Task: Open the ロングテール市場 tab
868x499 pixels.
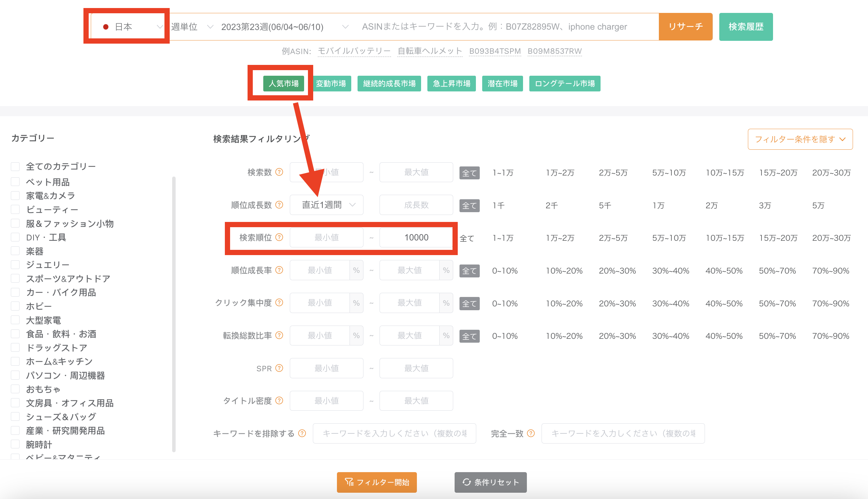Action: pos(565,83)
